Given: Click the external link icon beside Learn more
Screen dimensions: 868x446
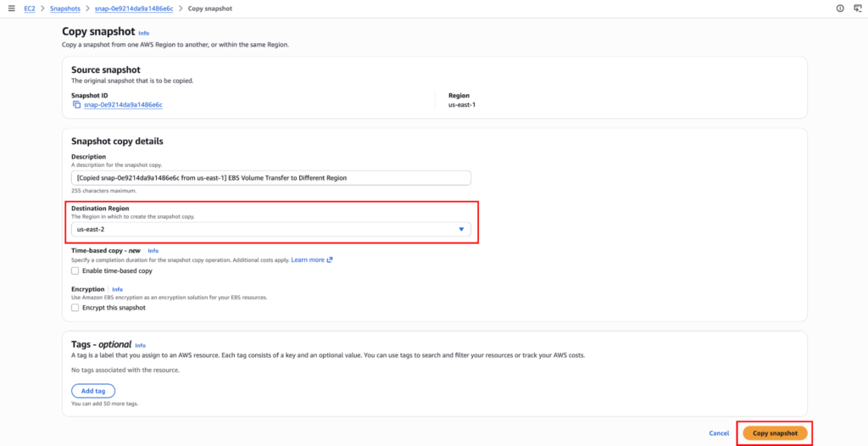Looking at the screenshot, I should 330,259.
